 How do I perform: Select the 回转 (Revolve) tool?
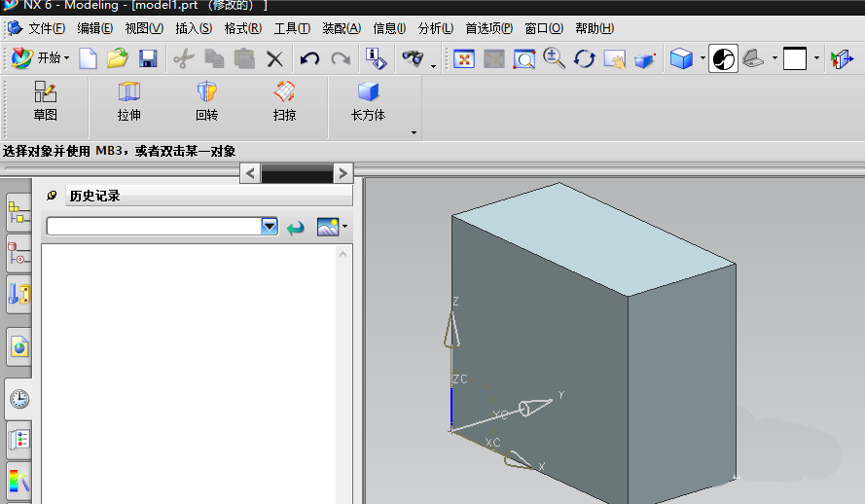pyautogui.click(x=206, y=93)
